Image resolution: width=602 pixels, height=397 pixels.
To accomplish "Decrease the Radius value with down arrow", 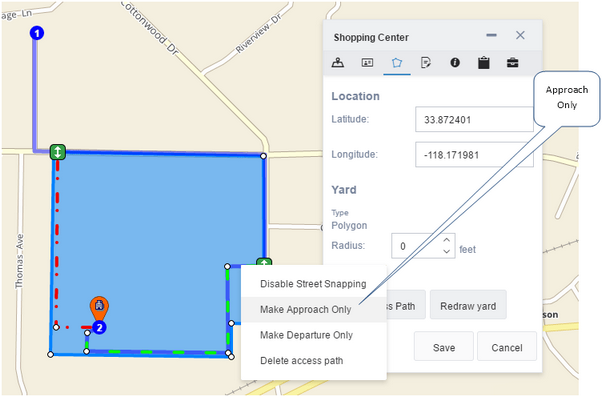I will click(446, 251).
